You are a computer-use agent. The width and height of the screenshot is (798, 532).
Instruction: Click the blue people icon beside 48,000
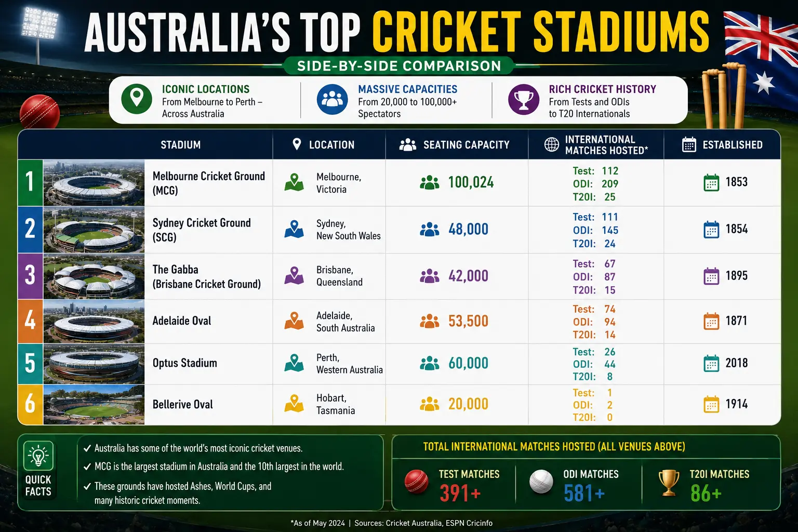430,229
